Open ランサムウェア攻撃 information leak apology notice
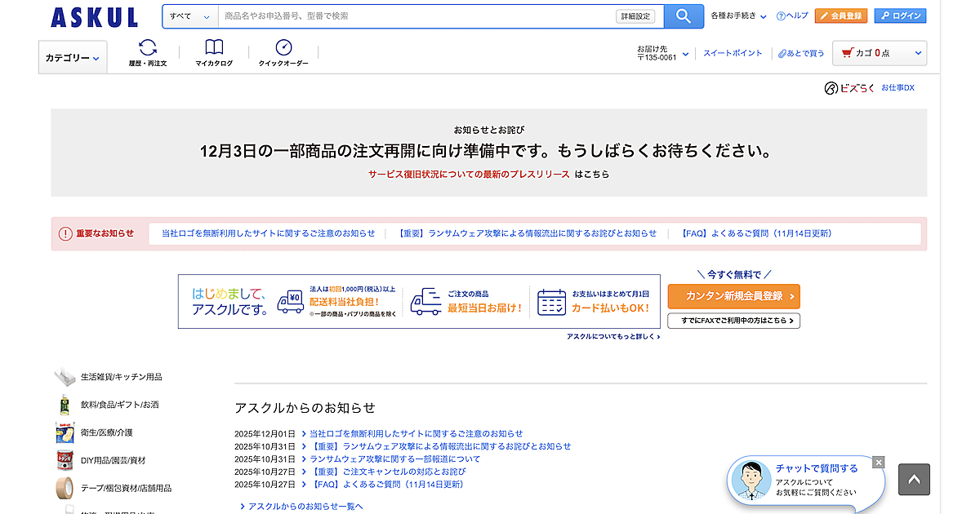Screen dimensions: 980x514 click(x=526, y=233)
